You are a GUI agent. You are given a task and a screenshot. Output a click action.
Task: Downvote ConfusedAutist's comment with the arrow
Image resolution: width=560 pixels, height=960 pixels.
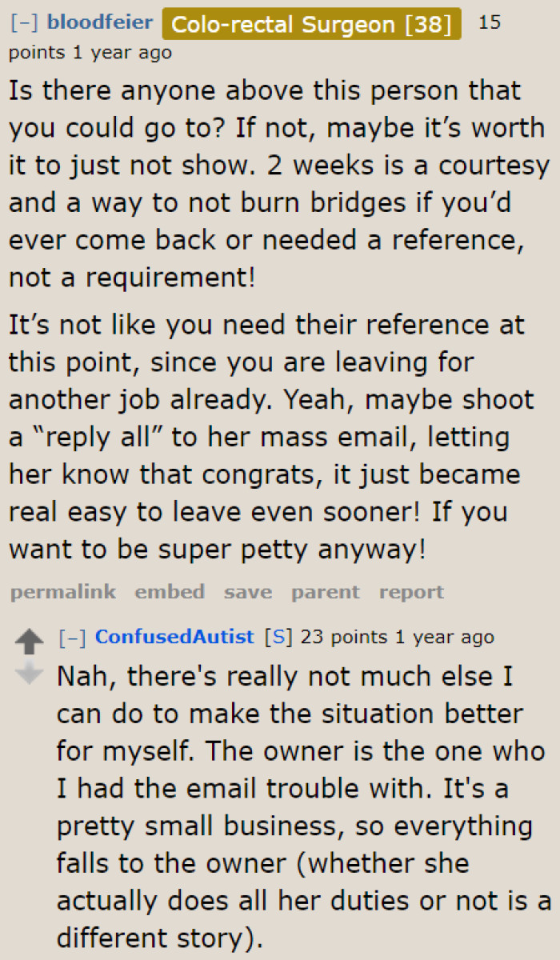tap(30, 674)
